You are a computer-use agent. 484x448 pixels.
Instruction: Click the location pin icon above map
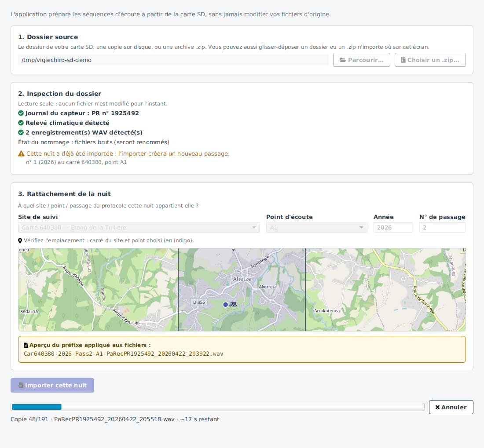(x=20, y=240)
